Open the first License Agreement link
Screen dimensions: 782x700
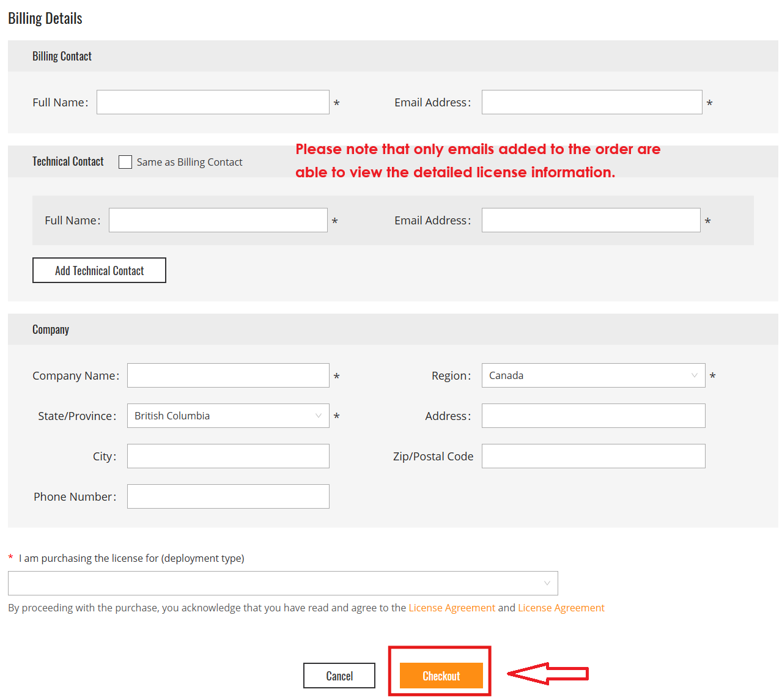pyautogui.click(x=452, y=607)
